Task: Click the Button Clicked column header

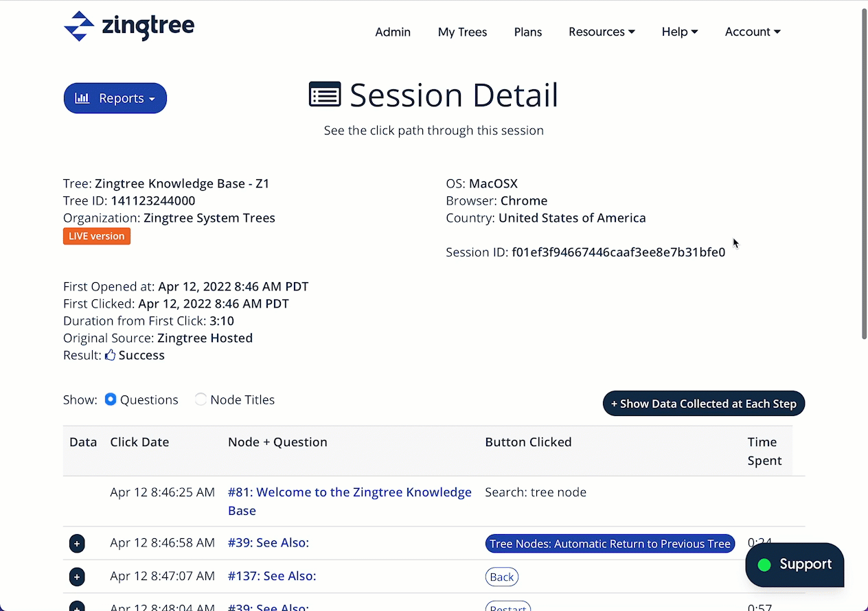Action: pos(528,442)
